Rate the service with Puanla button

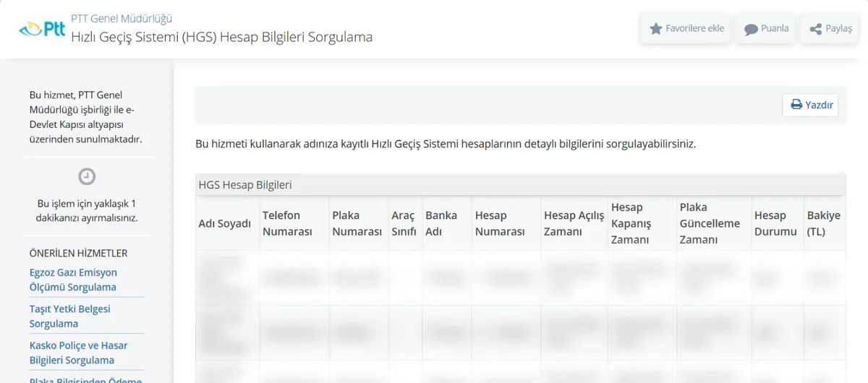pyautogui.click(x=766, y=29)
